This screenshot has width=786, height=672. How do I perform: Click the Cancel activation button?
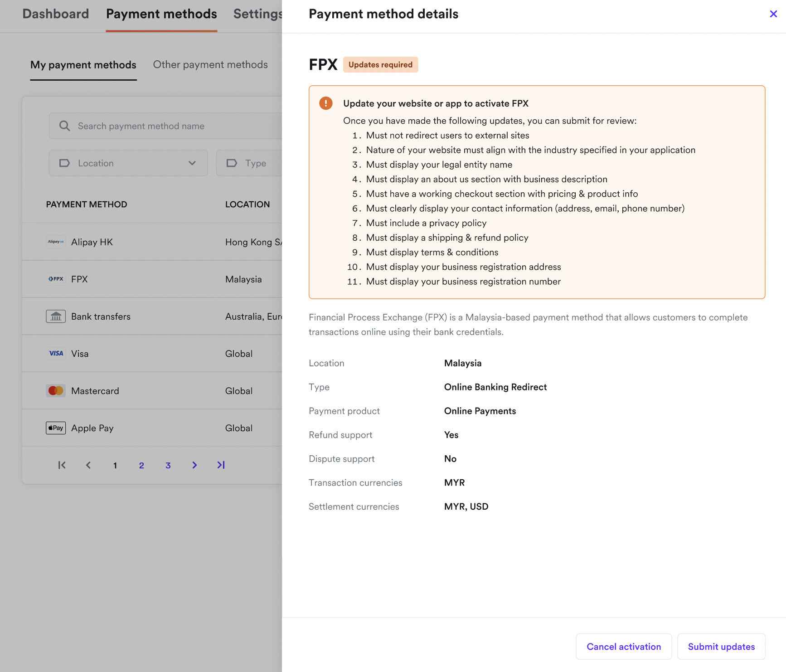click(624, 646)
